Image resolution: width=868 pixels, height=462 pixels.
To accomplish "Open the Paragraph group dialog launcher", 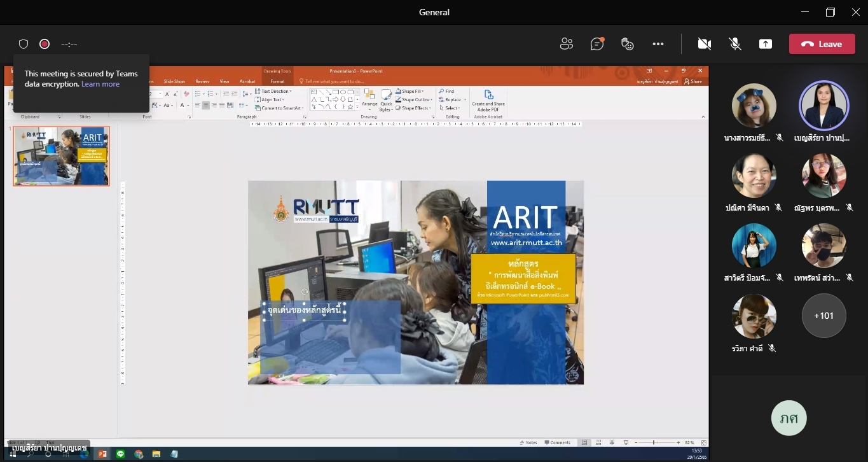I will coord(305,117).
